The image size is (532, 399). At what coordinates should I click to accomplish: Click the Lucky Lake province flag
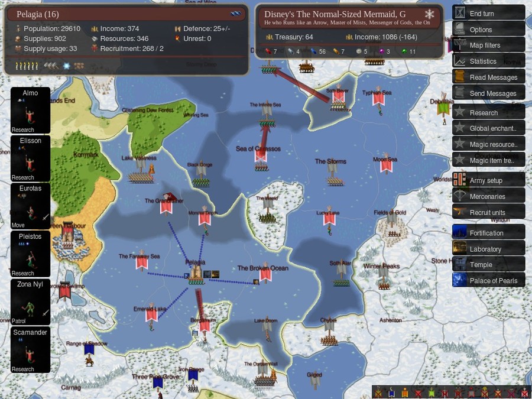coord(329,218)
